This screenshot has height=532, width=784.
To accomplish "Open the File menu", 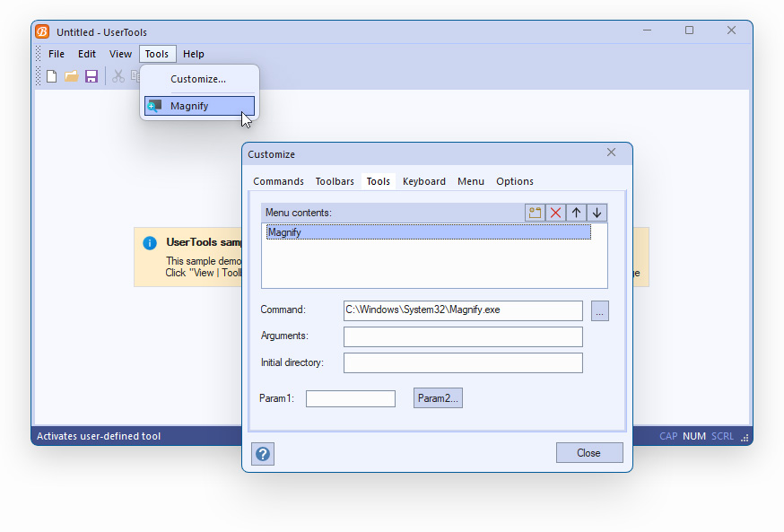I will point(57,54).
